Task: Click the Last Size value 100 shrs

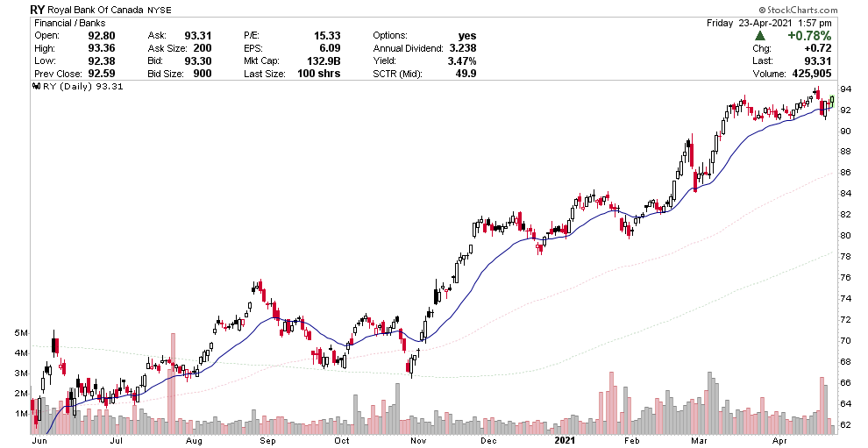Action: coord(318,74)
